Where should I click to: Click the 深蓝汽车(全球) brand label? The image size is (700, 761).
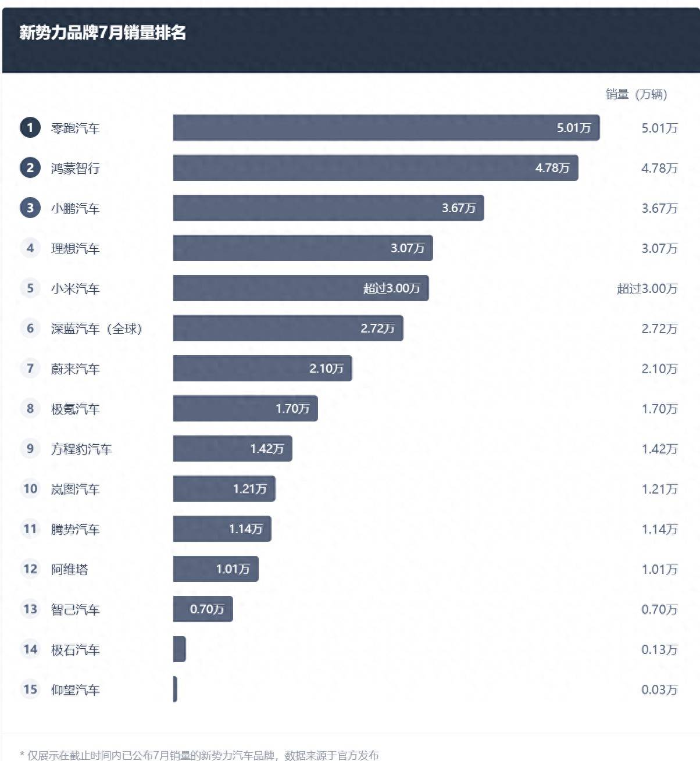[97, 328]
